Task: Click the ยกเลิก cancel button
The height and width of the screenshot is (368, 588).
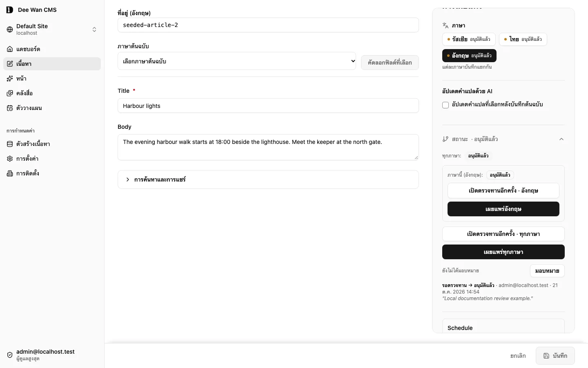Action: tap(518, 356)
